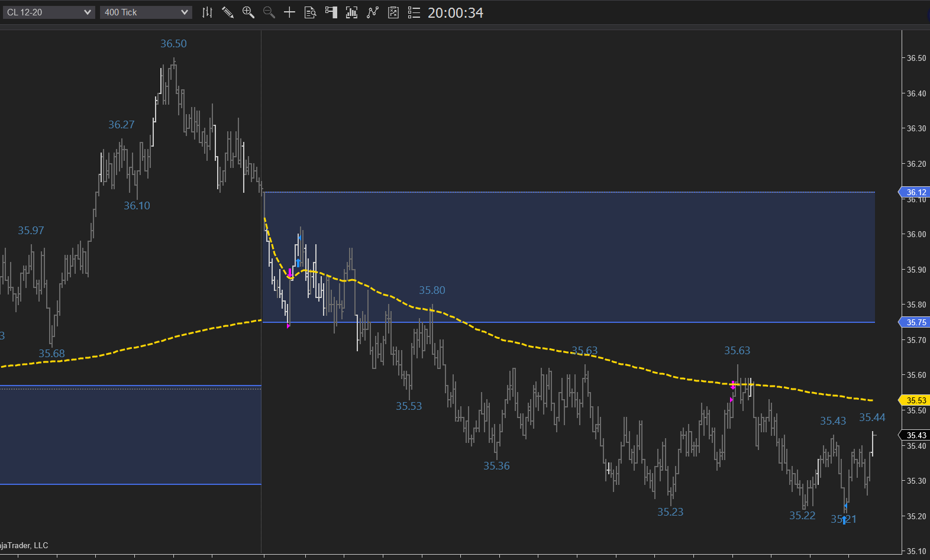Zoom in with the magnifier plus icon

click(248, 12)
